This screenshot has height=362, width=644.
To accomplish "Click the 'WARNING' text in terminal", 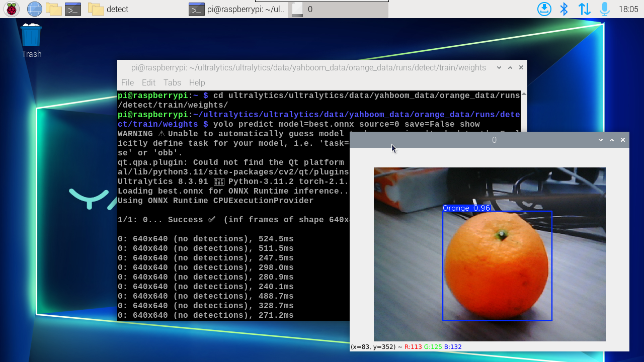I will tap(135, 134).
